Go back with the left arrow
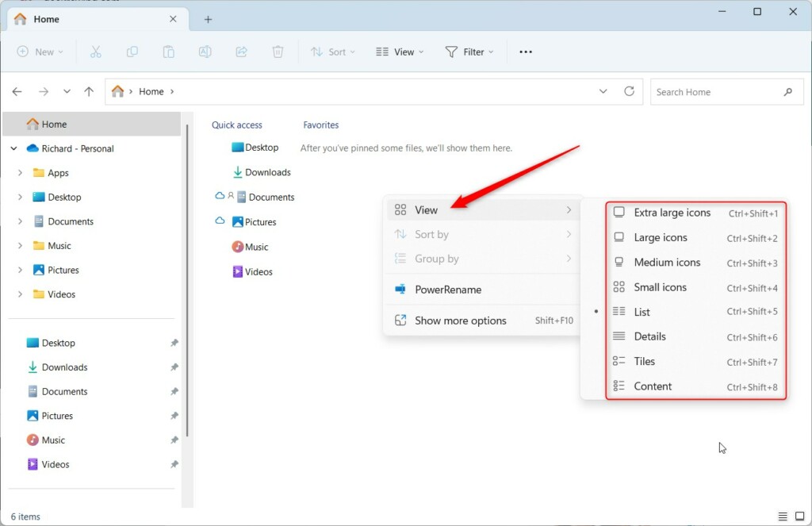 17,92
